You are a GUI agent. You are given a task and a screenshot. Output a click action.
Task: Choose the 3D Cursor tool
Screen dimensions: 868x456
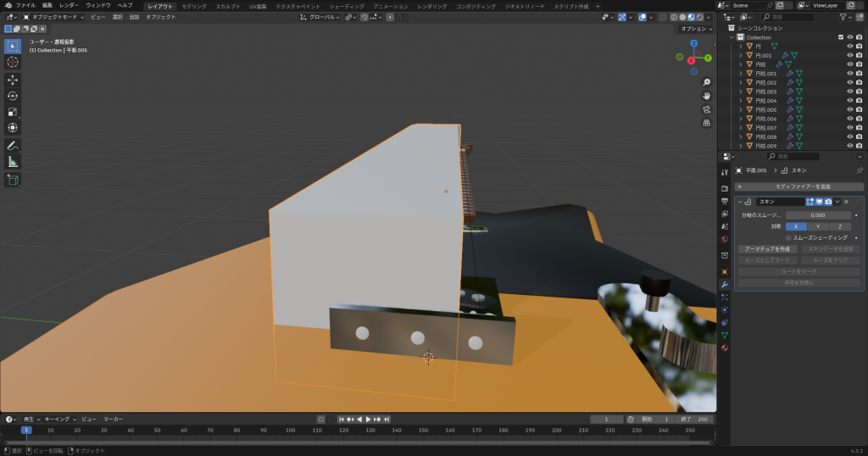[13, 62]
